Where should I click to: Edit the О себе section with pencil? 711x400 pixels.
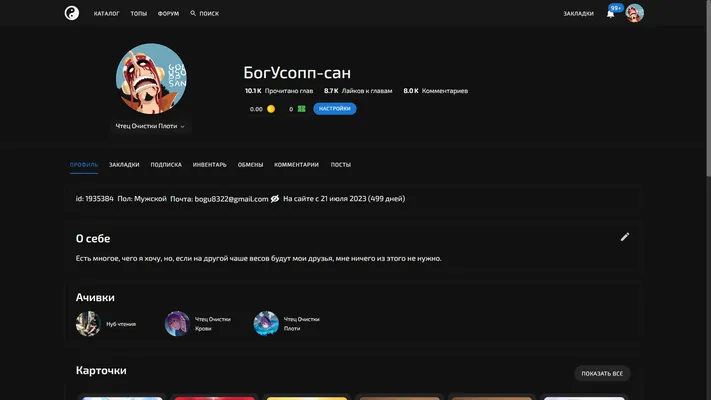point(625,237)
